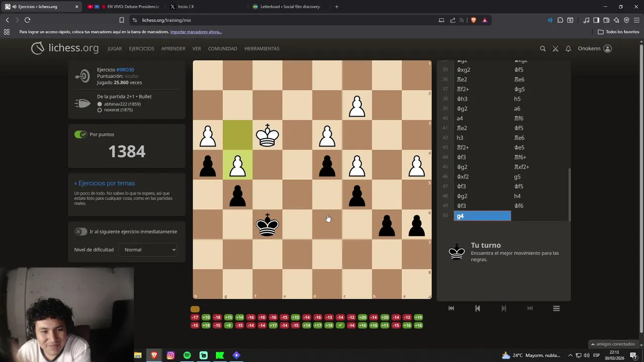644x362 pixels.
Task: Click the +20 session result after -12
Action: point(363,317)
